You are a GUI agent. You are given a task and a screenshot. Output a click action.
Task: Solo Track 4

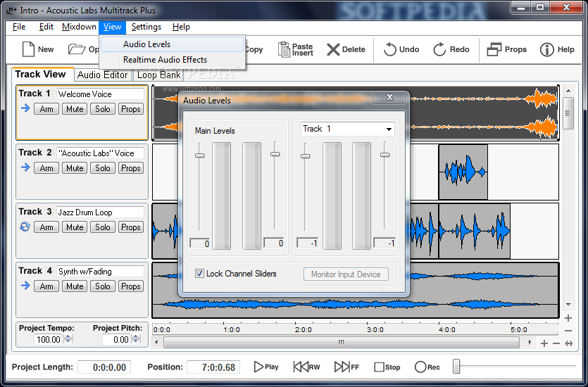103,286
